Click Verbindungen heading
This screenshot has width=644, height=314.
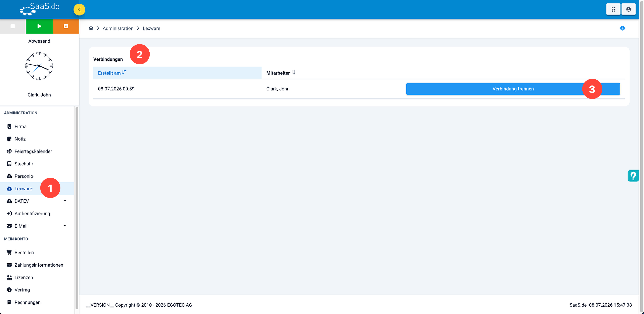pyautogui.click(x=108, y=59)
